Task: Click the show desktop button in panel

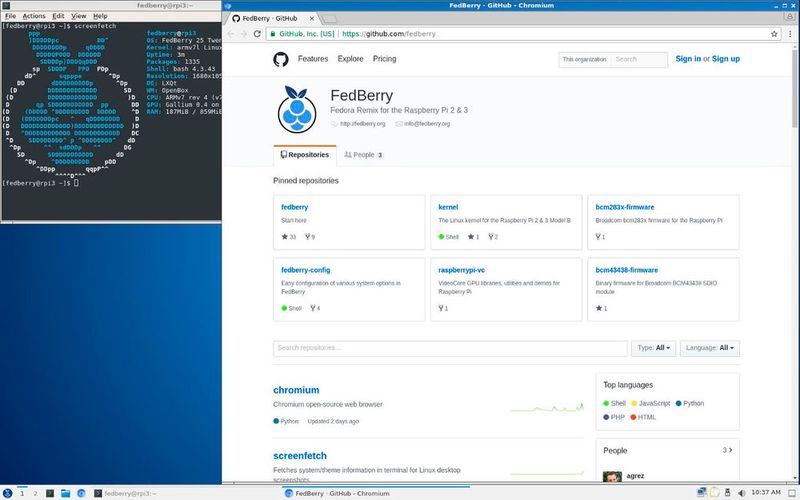Action: point(792,493)
